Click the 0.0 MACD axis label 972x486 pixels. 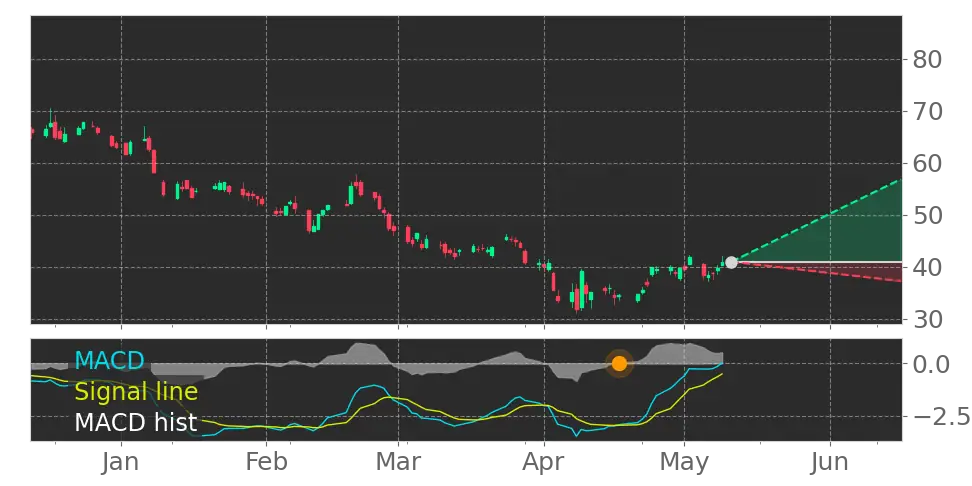tap(933, 364)
